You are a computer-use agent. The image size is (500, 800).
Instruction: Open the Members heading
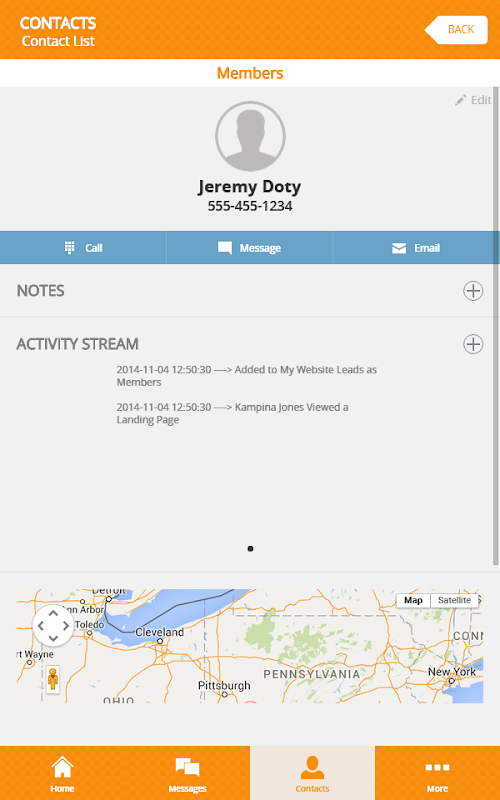(250, 73)
